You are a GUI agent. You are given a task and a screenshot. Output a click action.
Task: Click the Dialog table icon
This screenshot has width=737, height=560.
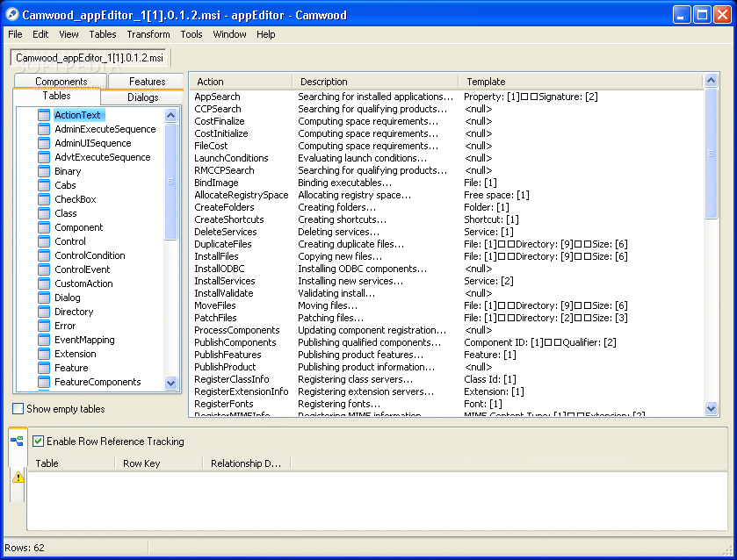(x=44, y=298)
